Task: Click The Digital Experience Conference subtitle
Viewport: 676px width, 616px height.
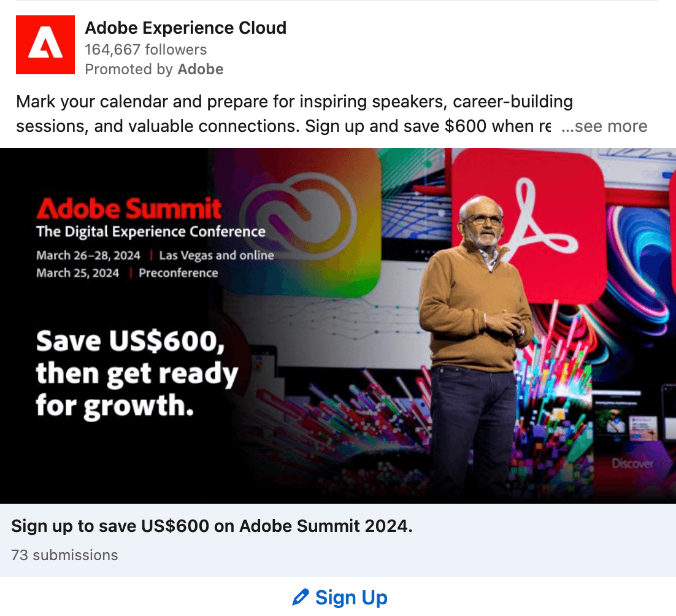Action: [x=151, y=232]
